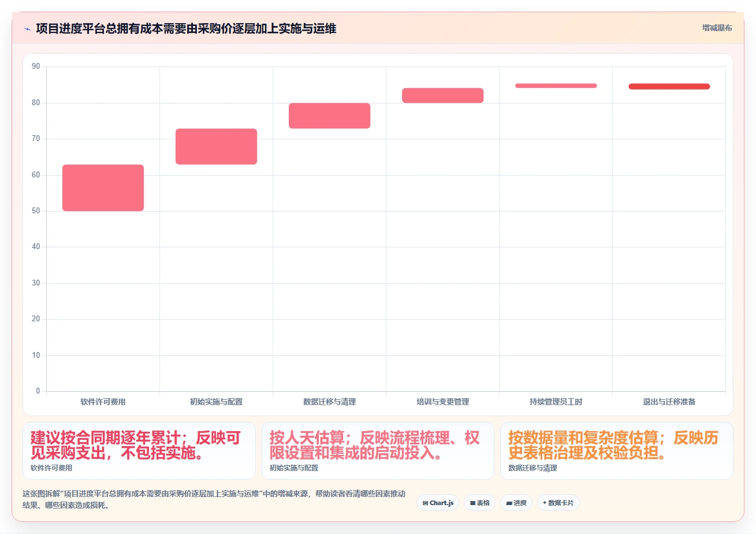This screenshot has height=534, width=756.
Task: Open the card 建议按合同期逐年累计
Action: pyautogui.click(x=139, y=451)
